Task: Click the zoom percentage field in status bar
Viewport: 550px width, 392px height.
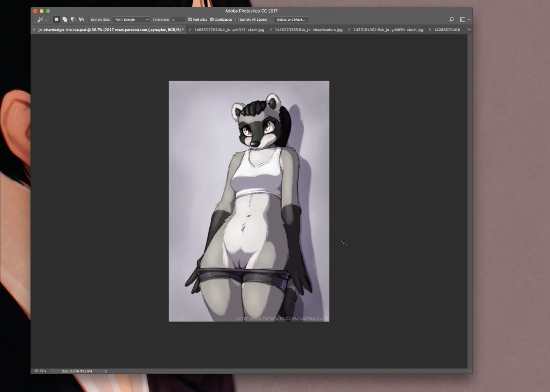Action: (40, 371)
